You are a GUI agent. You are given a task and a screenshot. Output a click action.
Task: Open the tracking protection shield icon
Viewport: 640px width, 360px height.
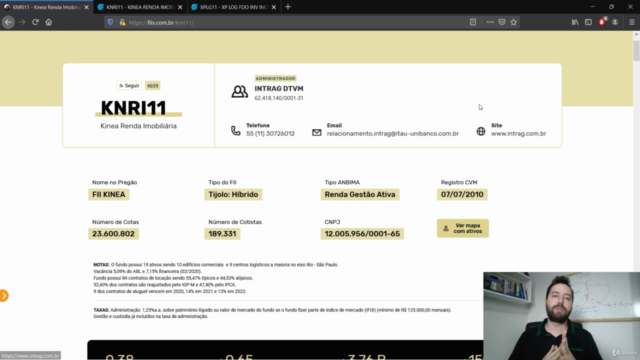[x=110, y=22]
